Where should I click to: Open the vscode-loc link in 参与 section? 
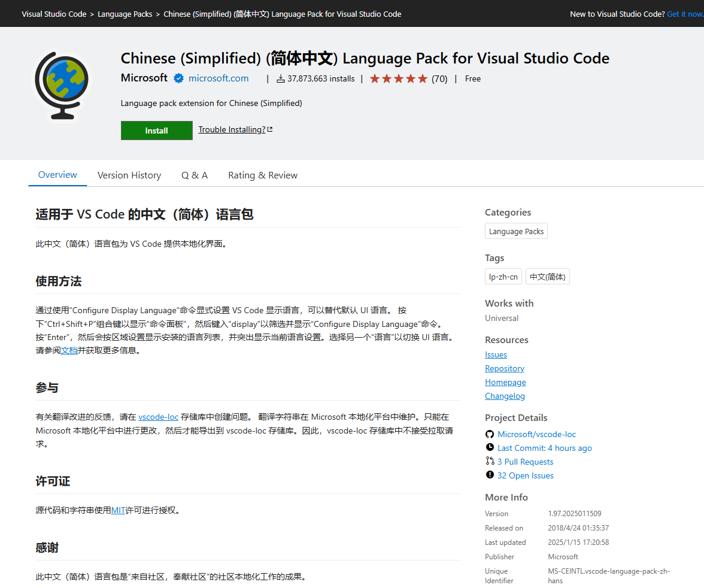159,417
